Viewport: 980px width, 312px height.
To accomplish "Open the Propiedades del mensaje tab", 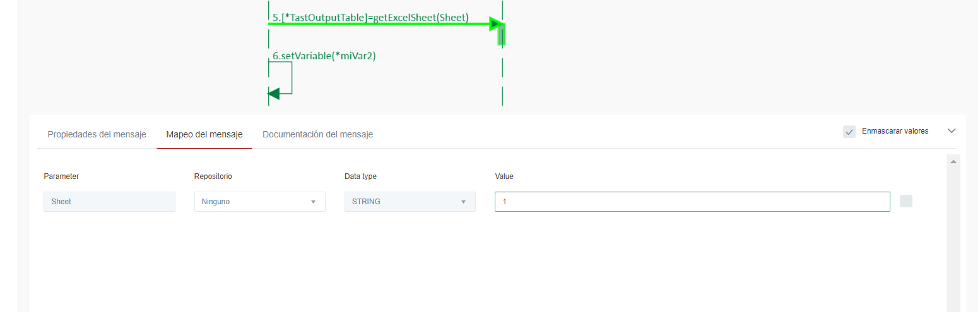I will point(97,134).
